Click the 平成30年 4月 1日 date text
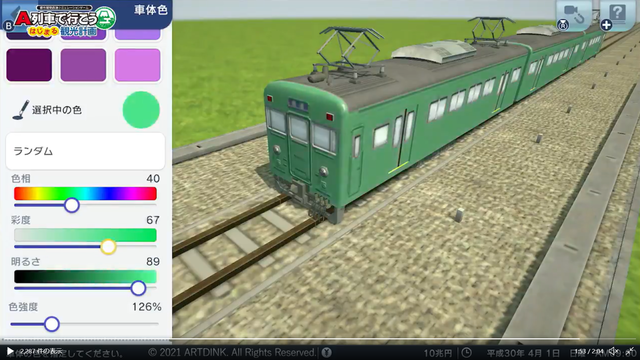This screenshot has height=360, width=640. coord(524,352)
